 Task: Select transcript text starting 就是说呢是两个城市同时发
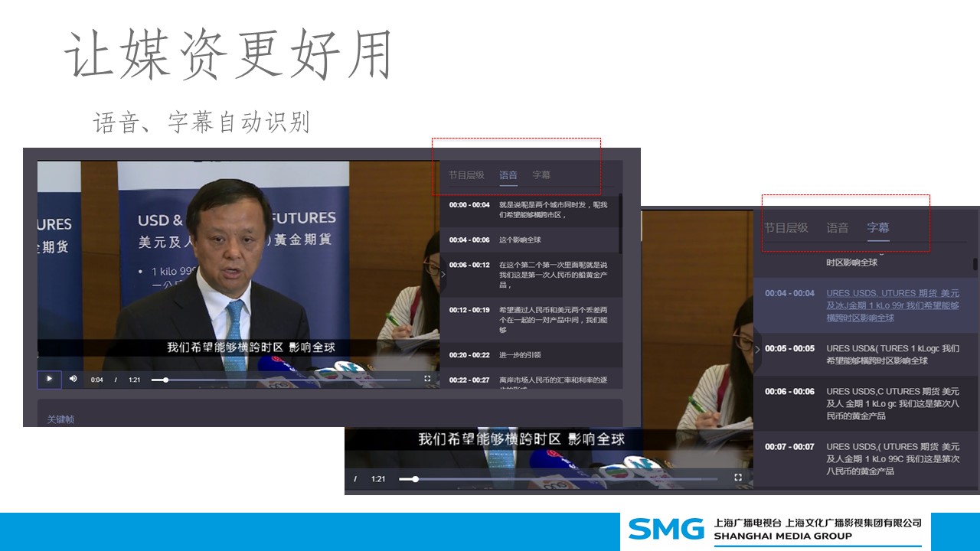[554, 210]
